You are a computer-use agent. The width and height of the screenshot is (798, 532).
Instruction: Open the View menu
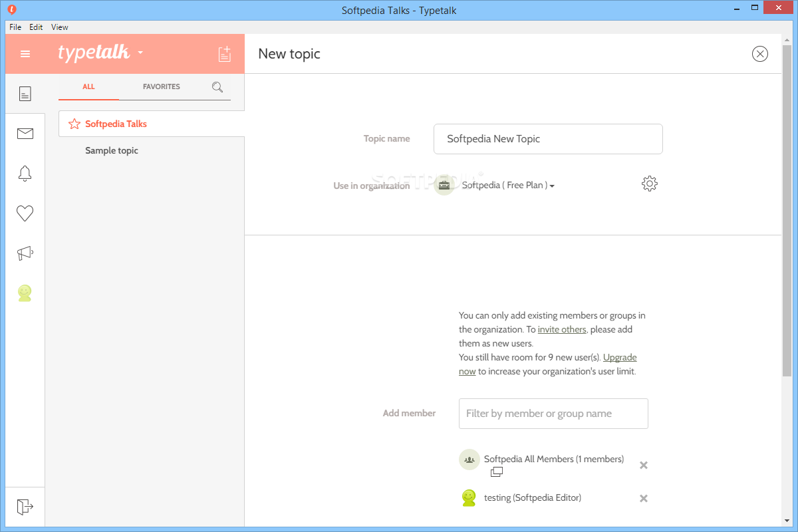[x=60, y=27]
